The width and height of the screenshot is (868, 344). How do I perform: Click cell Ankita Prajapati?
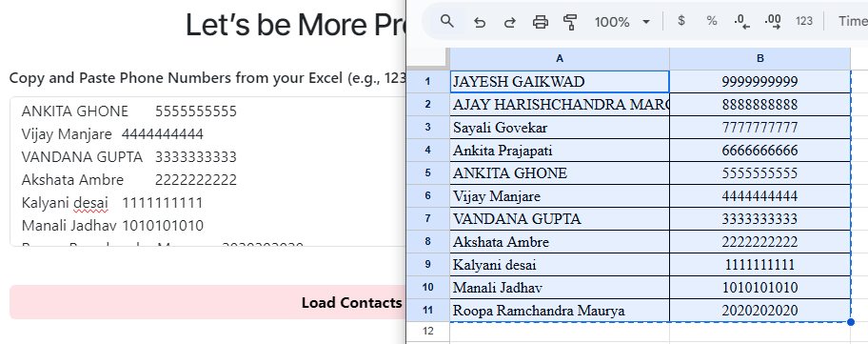click(560, 151)
